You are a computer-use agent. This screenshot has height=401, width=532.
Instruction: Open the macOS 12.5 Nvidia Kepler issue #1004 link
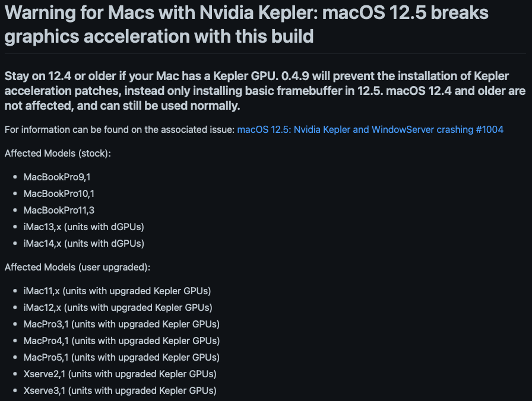tap(370, 129)
